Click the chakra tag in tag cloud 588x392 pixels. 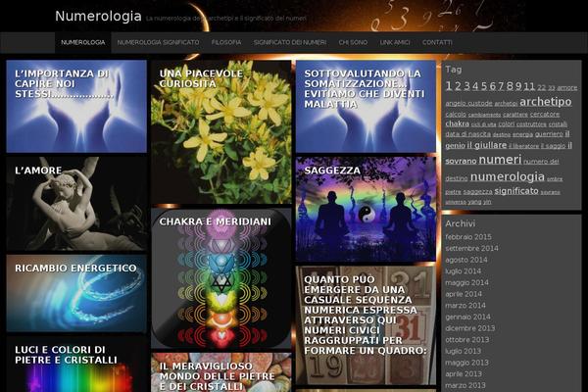point(457,123)
